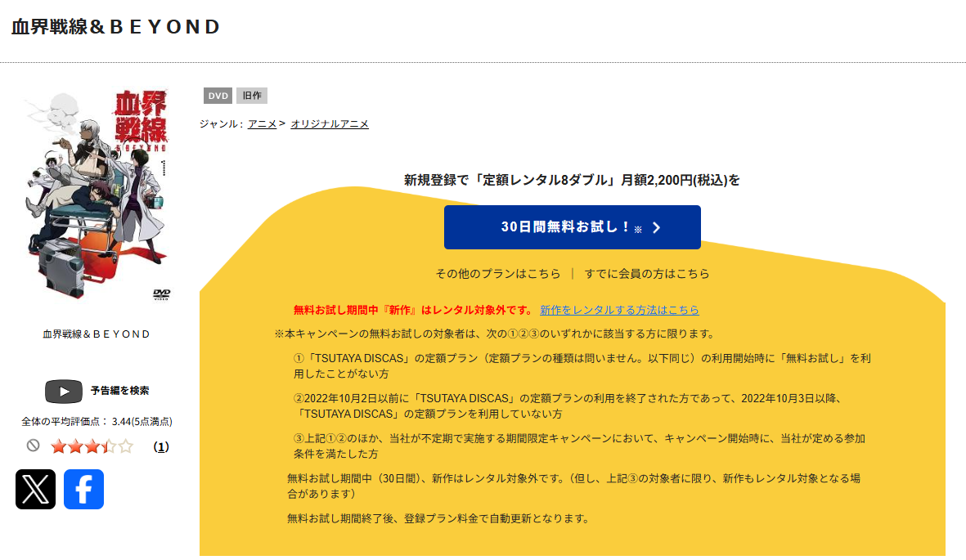The width and height of the screenshot is (966, 560).
Task: Rate five stars
Action: point(126,446)
